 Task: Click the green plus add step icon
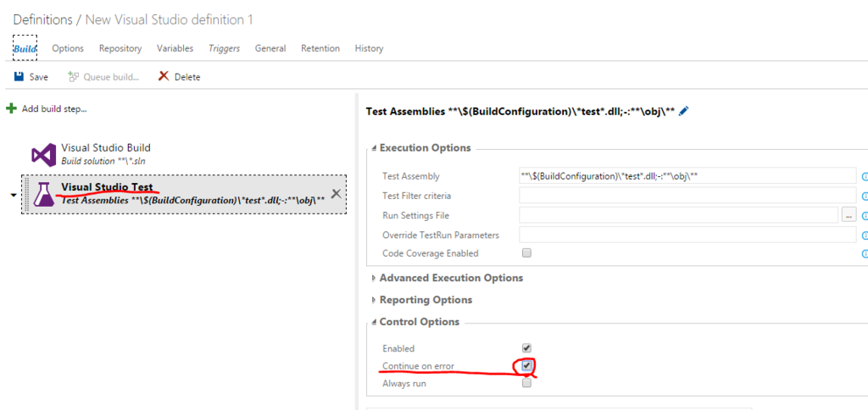[x=11, y=108]
